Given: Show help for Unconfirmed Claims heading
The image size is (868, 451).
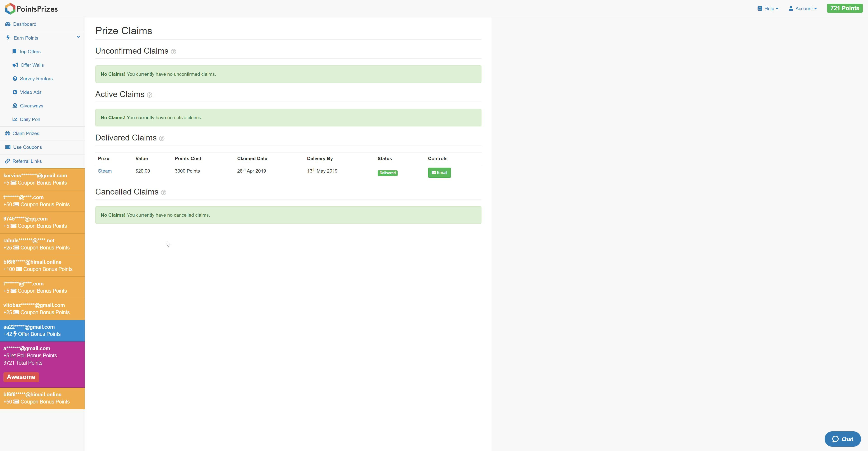Looking at the screenshot, I should (x=174, y=52).
